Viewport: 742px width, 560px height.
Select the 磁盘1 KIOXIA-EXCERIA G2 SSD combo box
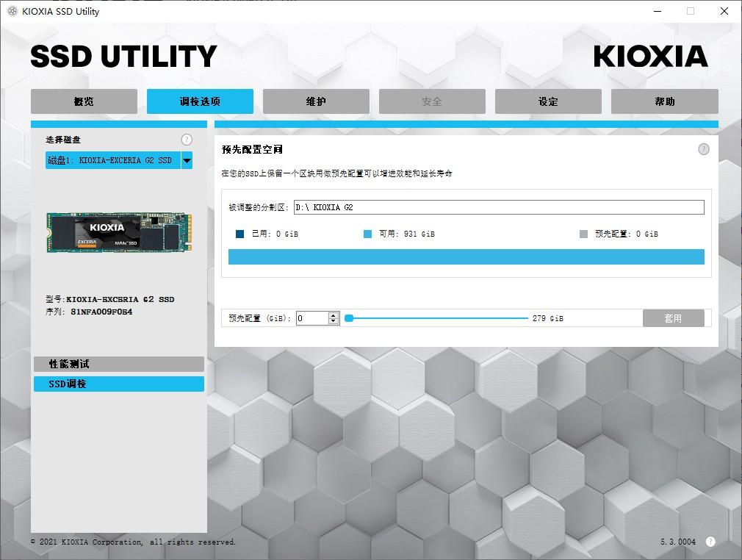coord(119,160)
